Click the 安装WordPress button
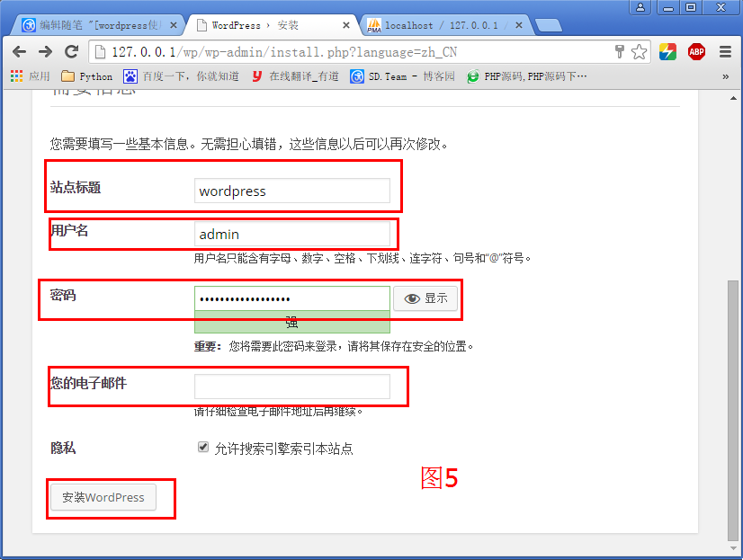Viewport: 743px width, 560px height. click(x=103, y=497)
